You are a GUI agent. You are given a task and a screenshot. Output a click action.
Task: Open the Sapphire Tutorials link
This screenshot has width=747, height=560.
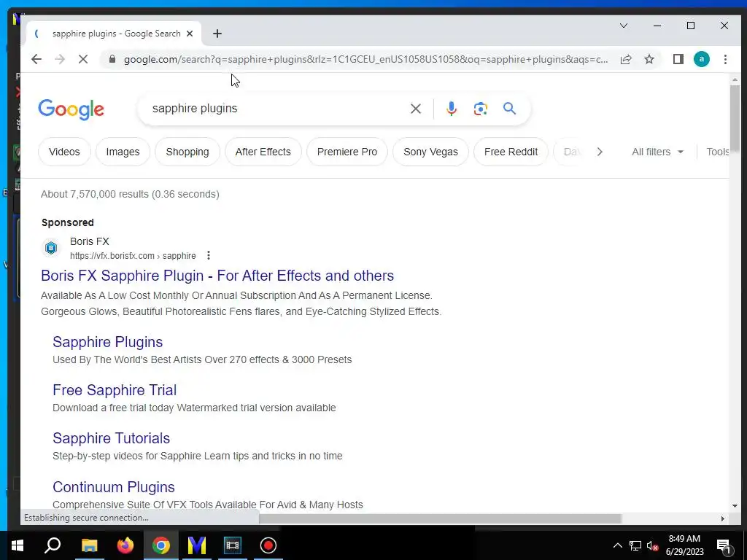pos(111,438)
